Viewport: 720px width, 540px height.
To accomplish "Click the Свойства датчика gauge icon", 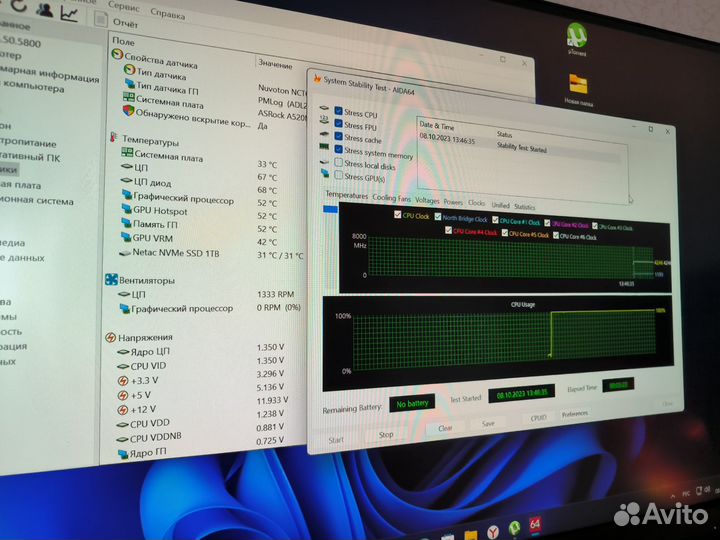I will 117,54.
